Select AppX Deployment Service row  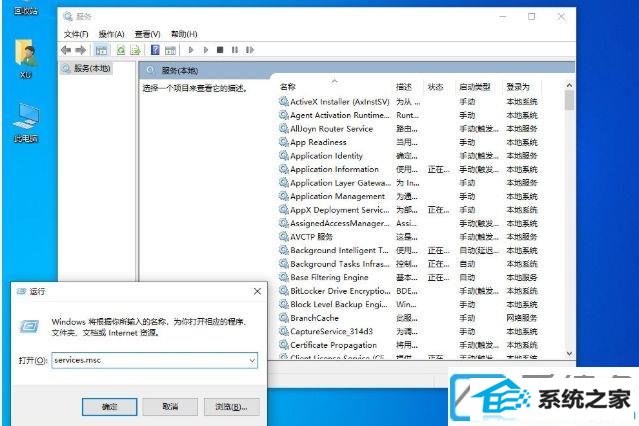pyautogui.click(x=408, y=210)
